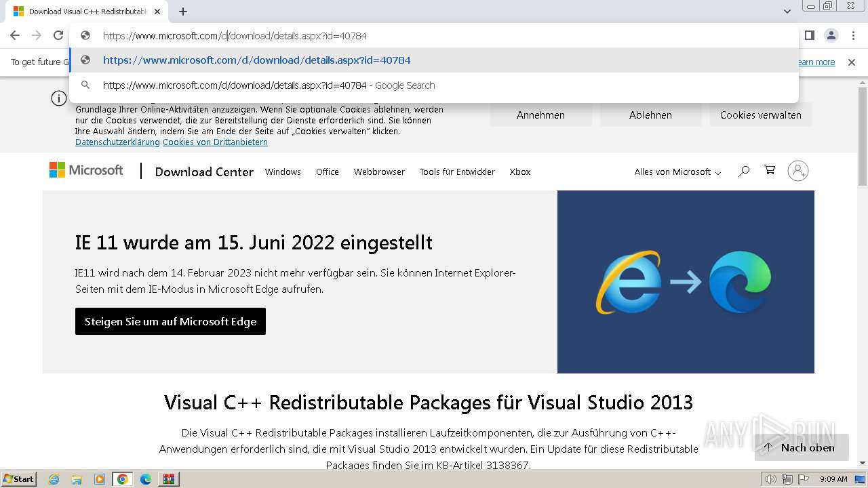Open the WinRAR taskbar icon
Image resolution: width=868 pixels, height=488 pixels.
[169, 479]
